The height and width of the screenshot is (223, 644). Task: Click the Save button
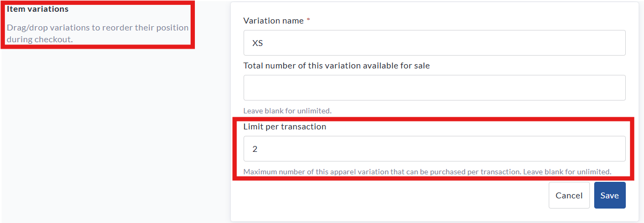tap(609, 195)
